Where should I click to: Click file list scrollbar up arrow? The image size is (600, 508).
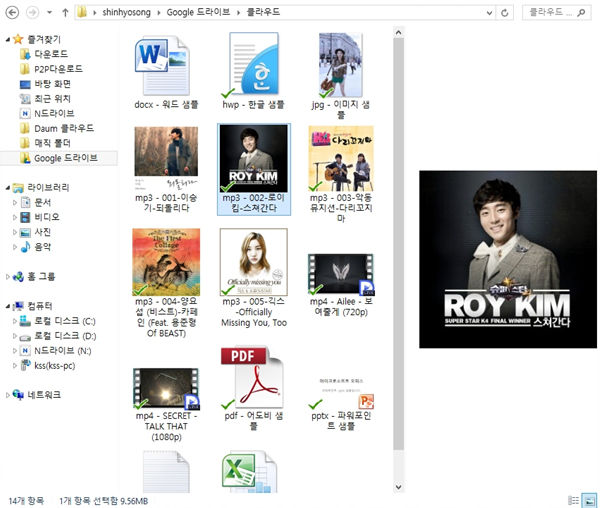398,33
